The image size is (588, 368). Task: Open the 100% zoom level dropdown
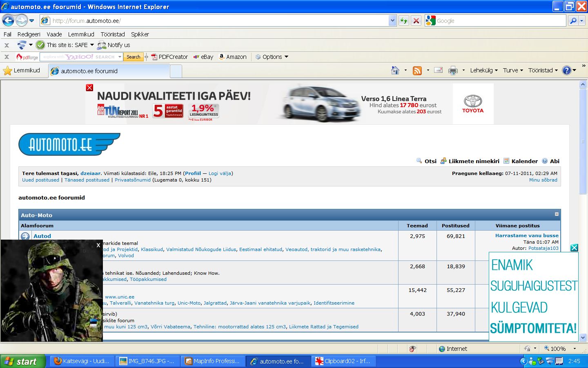point(575,349)
